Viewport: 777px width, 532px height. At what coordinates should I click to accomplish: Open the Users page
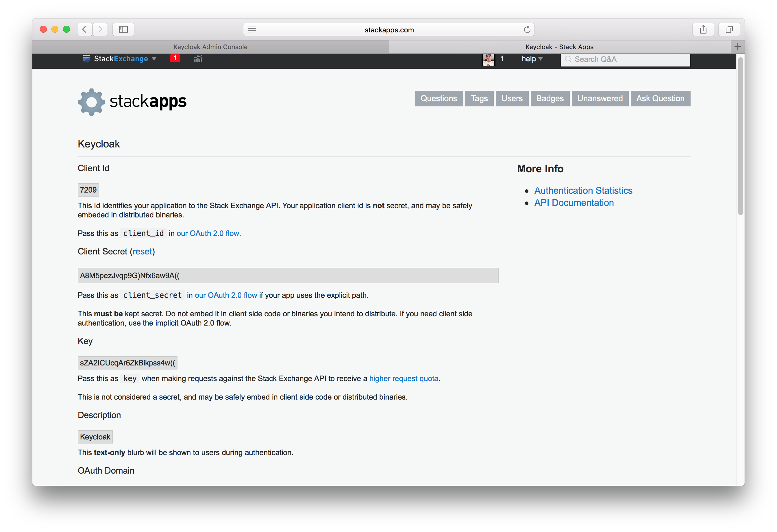511,99
